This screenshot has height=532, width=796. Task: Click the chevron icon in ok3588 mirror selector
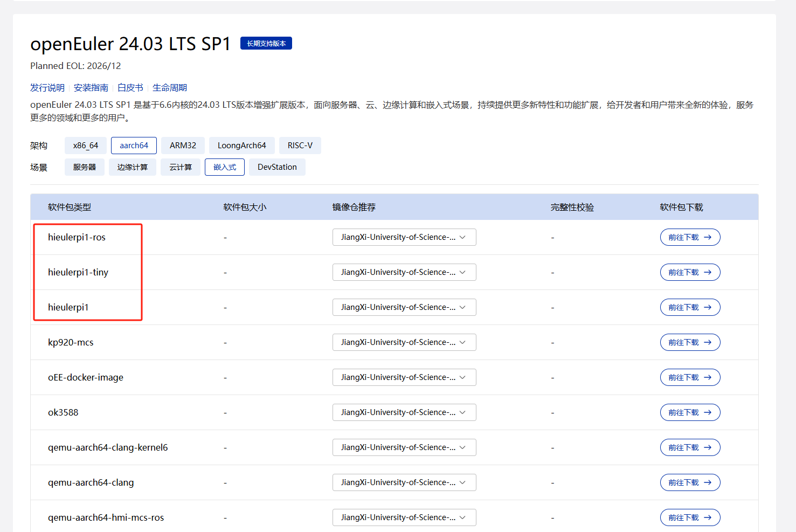pyautogui.click(x=462, y=412)
